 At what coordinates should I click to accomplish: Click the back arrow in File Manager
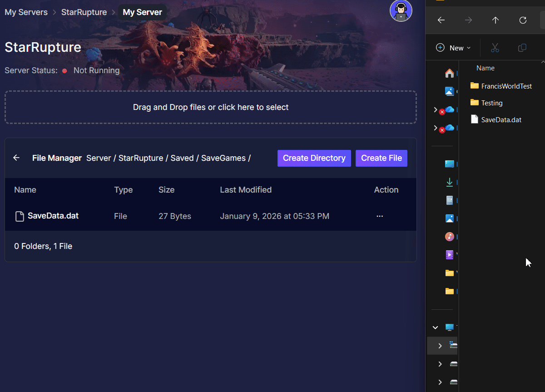point(16,158)
